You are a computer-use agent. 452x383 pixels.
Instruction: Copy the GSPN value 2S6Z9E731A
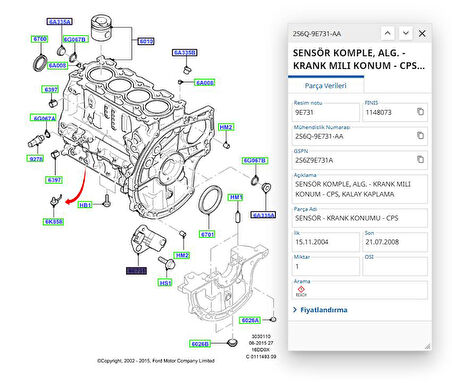pyautogui.click(x=420, y=159)
